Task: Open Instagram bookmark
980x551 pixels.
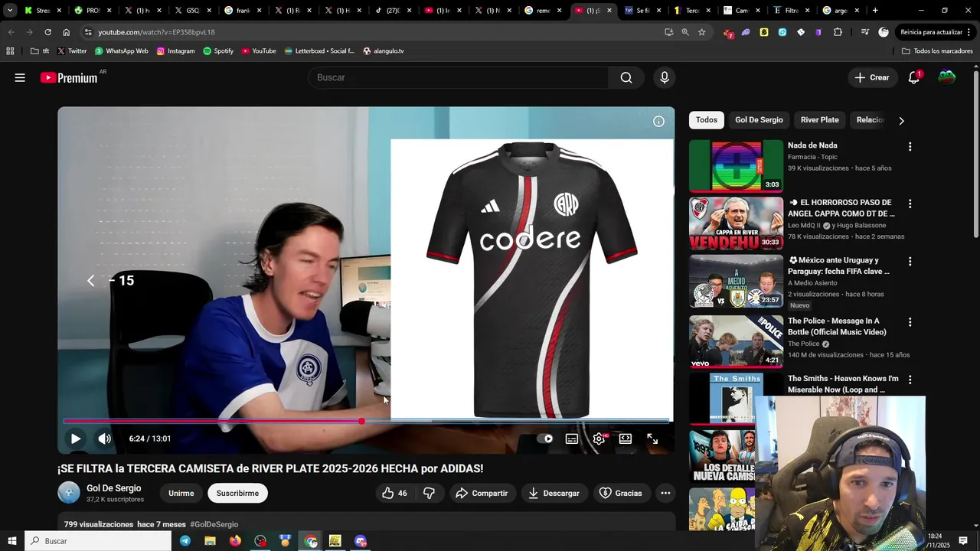Action: tap(175, 51)
